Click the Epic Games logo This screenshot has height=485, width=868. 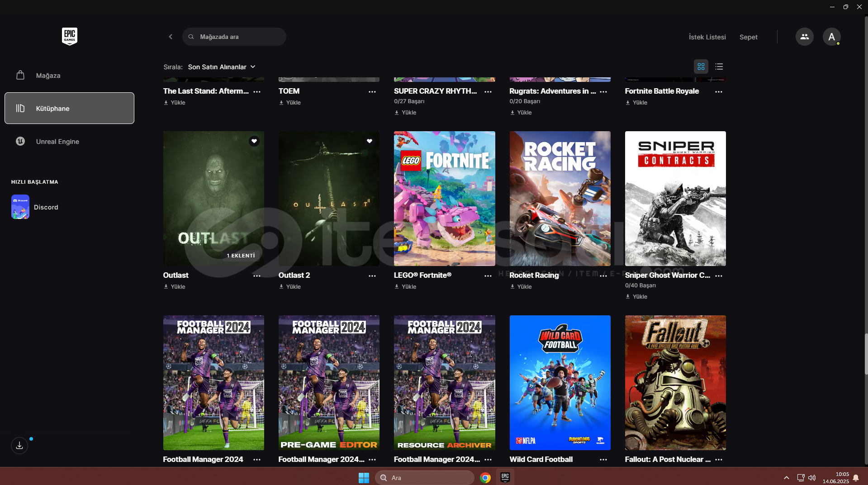[x=70, y=36]
